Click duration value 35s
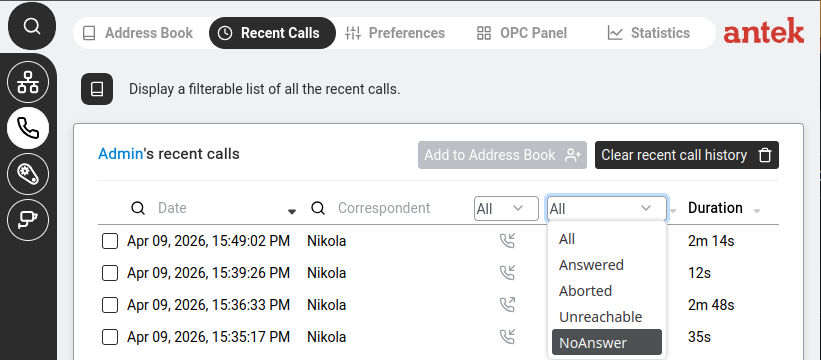The width and height of the screenshot is (821, 360). (x=700, y=337)
